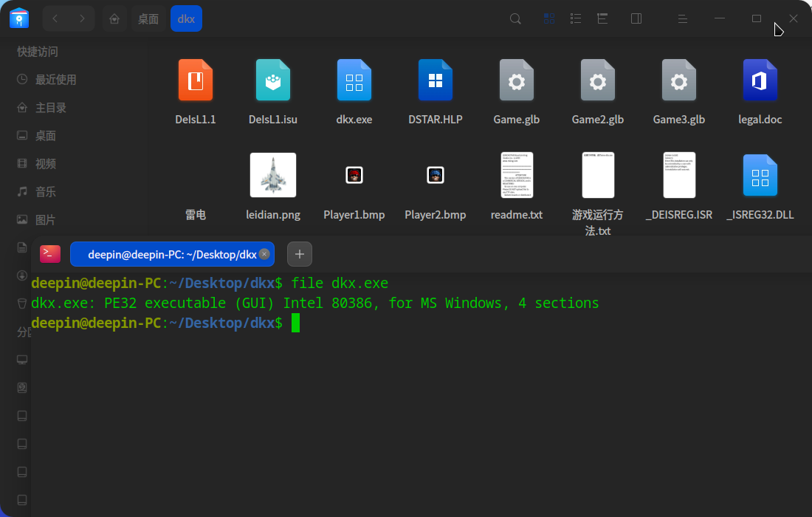Click the terminal command prompt line
Image resolution: width=812 pixels, height=517 pixels.
click(x=165, y=323)
